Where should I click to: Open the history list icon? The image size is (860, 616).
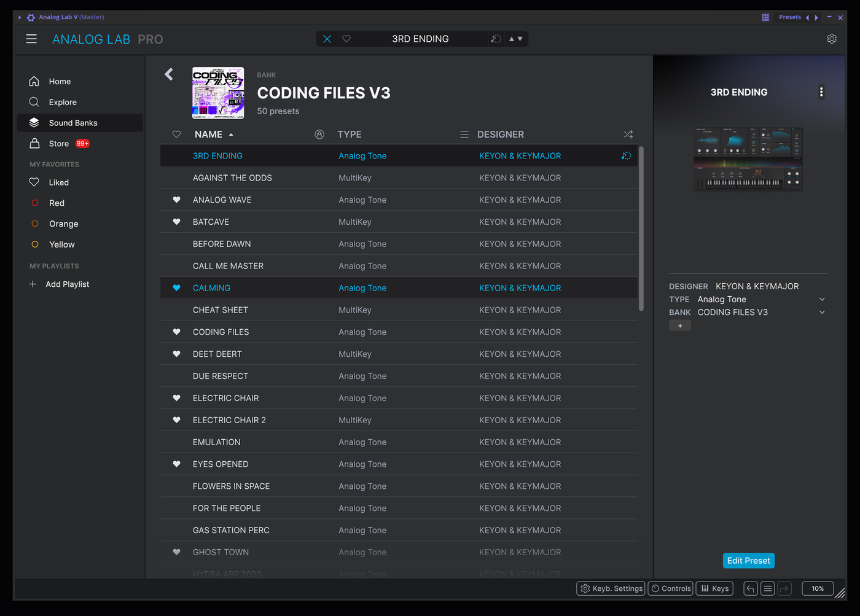click(x=767, y=588)
